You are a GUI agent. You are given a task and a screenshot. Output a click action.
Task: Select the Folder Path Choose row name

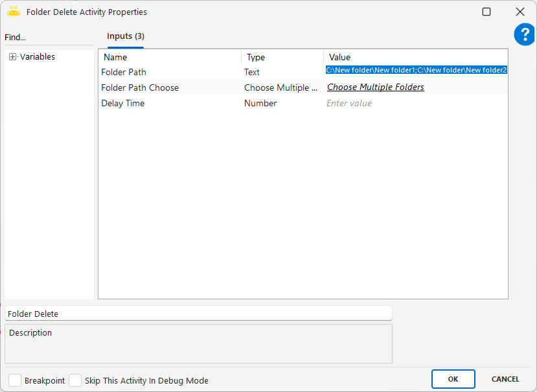140,87
